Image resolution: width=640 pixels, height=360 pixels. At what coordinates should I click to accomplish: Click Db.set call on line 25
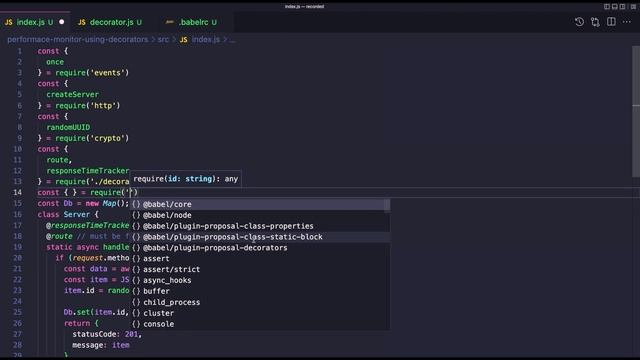pos(76,312)
